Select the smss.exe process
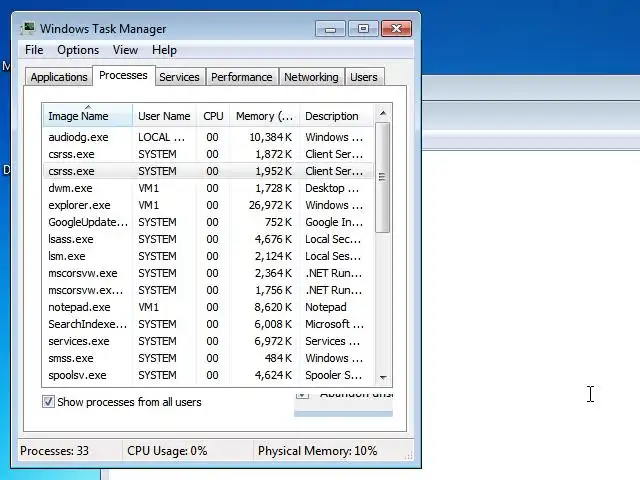Image resolution: width=640 pixels, height=480 pixels. [x=208, y=358]
